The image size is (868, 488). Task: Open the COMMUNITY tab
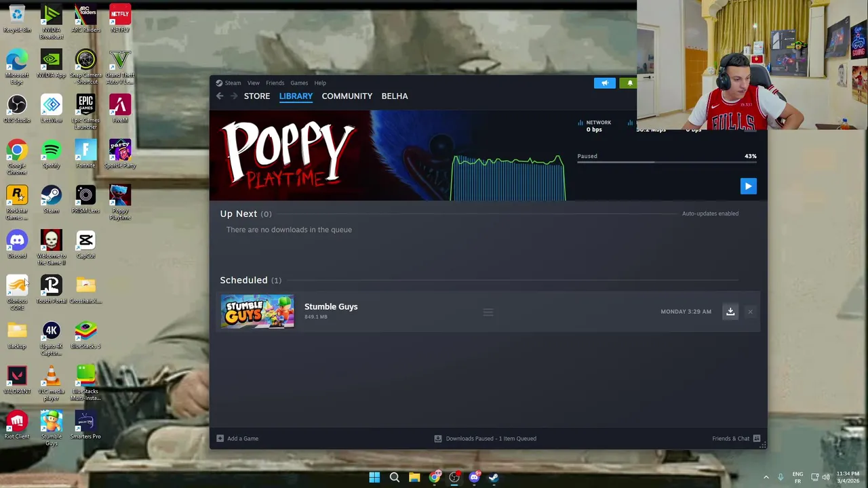[x=347, y=96]
